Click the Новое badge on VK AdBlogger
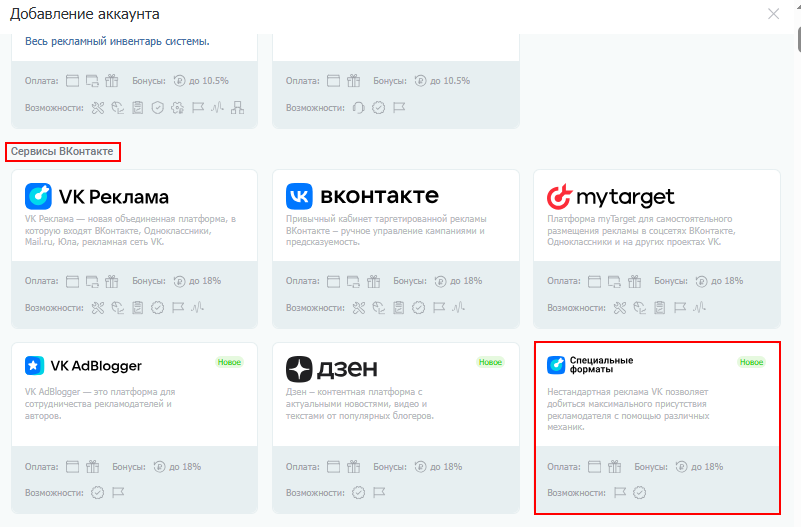Screen dimensions: 801x527 coord(229,362)
